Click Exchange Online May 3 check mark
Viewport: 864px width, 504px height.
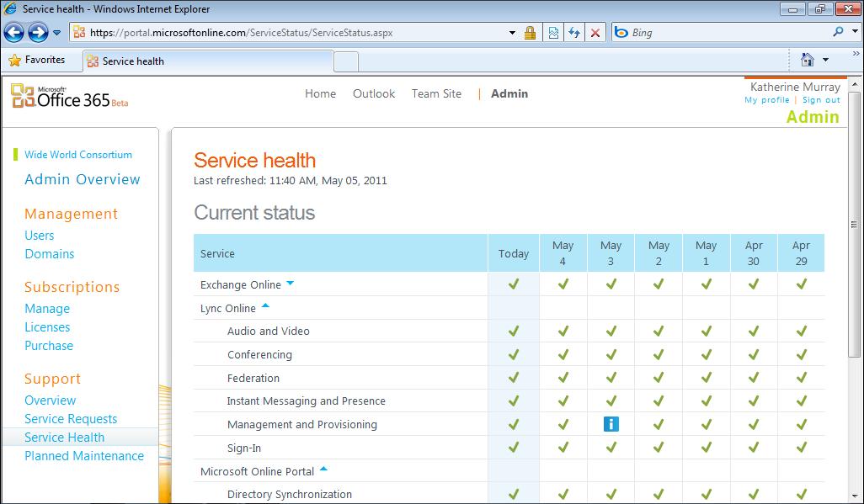click(x=611, y=284)
